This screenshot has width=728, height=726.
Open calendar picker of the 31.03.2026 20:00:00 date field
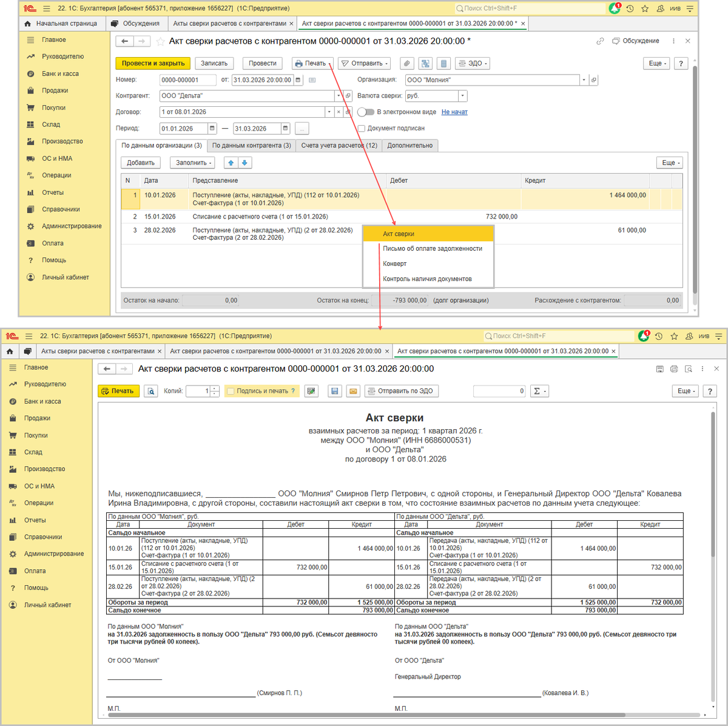(297, 80)
